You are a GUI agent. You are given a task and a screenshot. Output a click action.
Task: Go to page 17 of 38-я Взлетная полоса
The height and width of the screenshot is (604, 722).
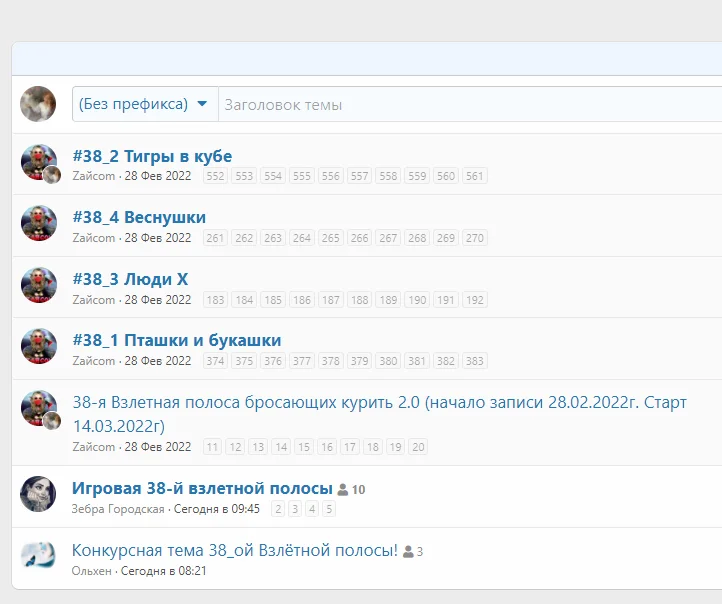(x=349, y=447)
